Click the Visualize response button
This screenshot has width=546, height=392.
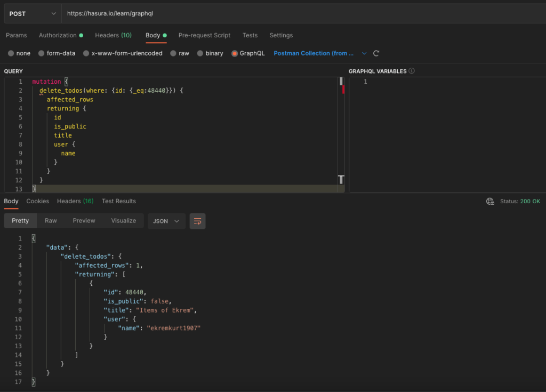123,221
